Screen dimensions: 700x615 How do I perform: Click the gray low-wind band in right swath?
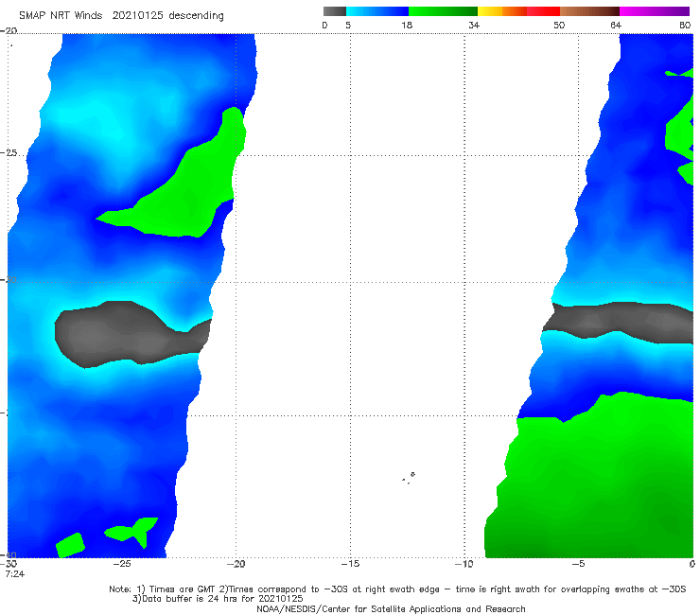coord(619,323)
